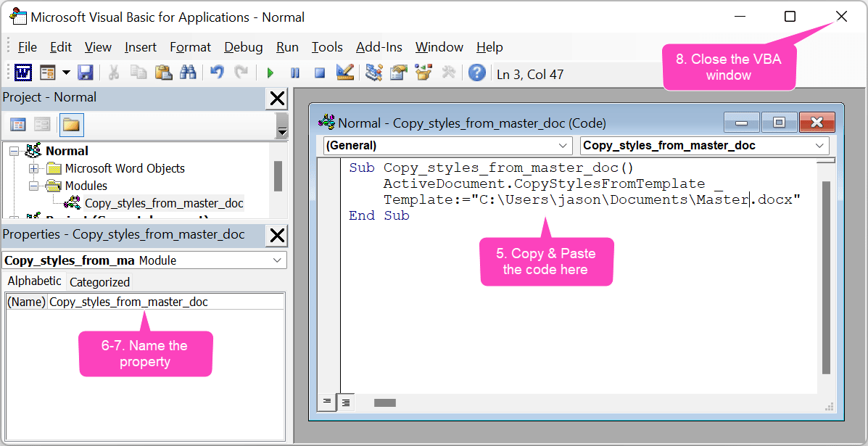Close the Copy_styles_from_master_doc code window
Screen dimensions: 868x446
point(817,123)
